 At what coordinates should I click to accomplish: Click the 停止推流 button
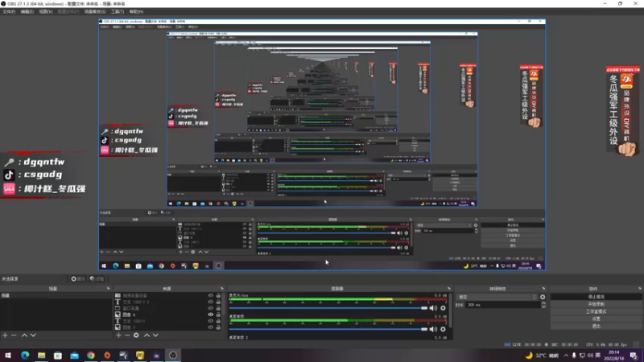click(596, 296)
